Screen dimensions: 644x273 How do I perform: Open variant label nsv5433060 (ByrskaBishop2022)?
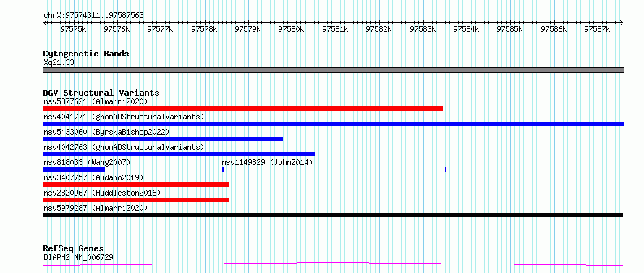[x=106, y=132]
